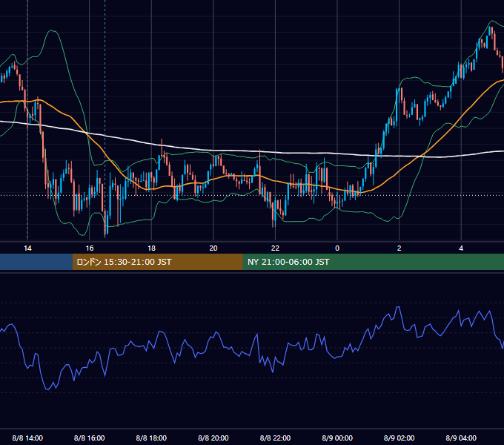
Task: Click the 14 hour label on price chart axis
Action: pos(27,248)
